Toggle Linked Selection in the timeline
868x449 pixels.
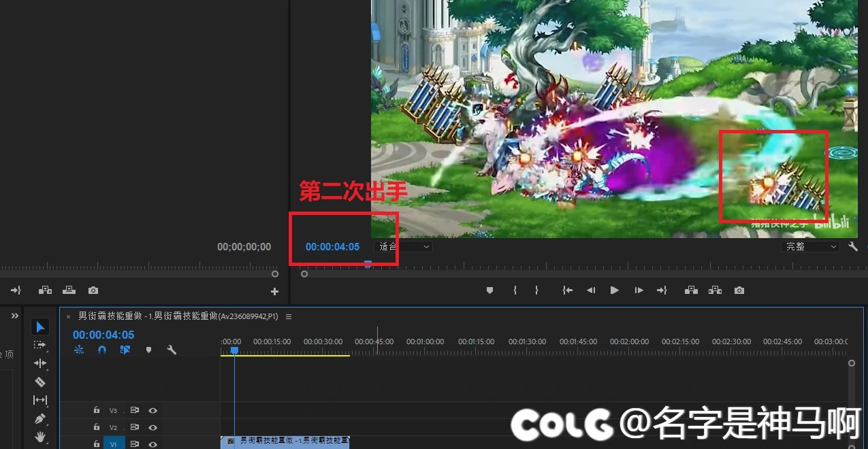(x=125, y=350)
